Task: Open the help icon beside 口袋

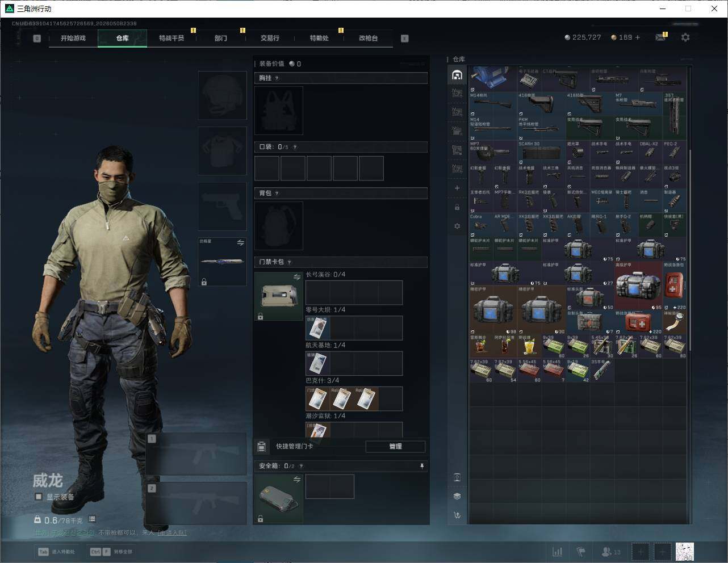Action: pos(295,147)
